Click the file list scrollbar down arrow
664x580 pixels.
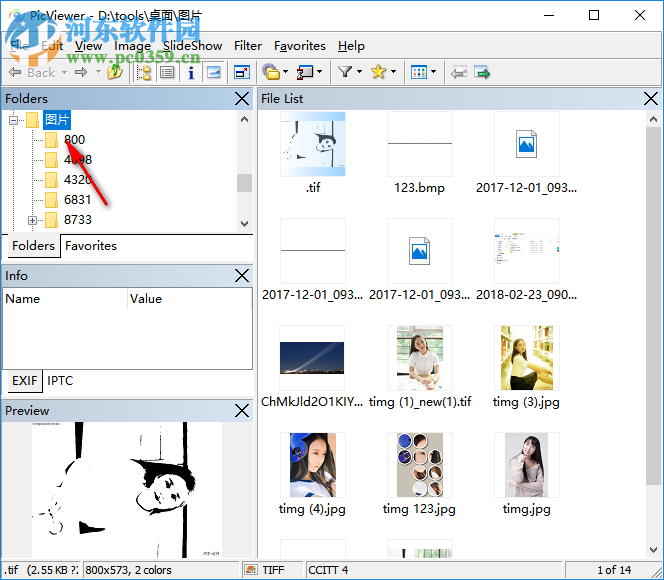click(x=653, y=550)
